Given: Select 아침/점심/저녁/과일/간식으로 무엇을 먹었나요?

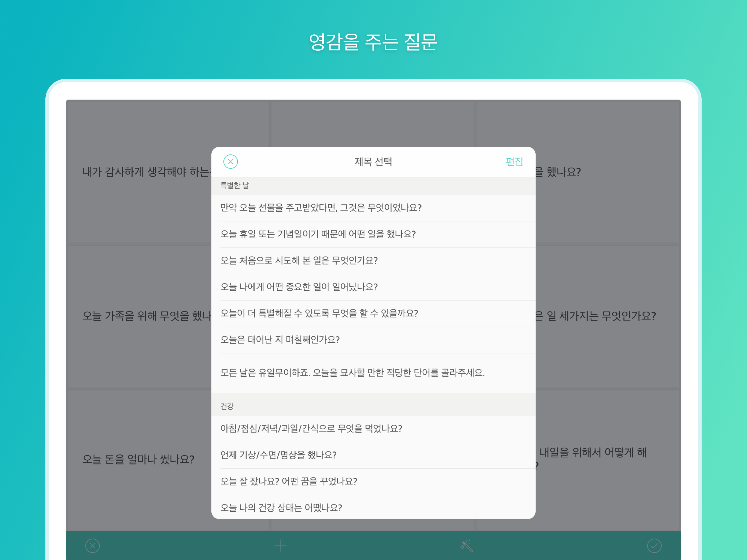Looking at the screenshot, I should (311, 428).
